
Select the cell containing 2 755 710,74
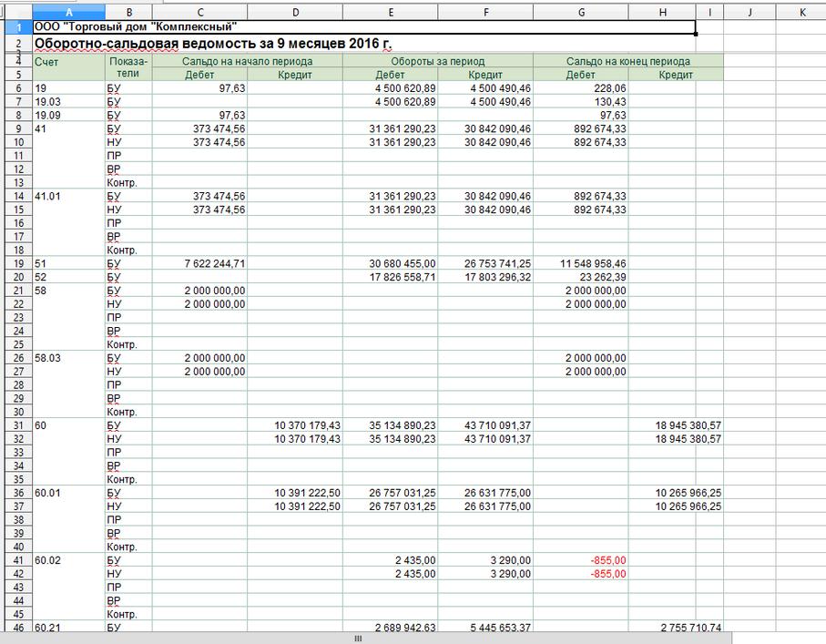675,628
